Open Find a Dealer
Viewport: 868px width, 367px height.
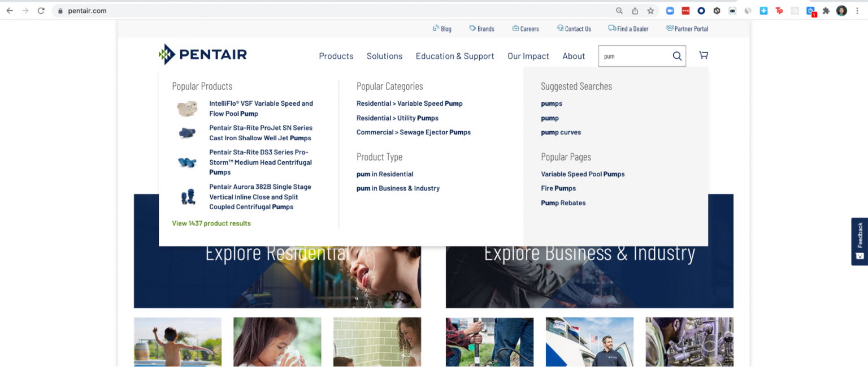point(628,29)
